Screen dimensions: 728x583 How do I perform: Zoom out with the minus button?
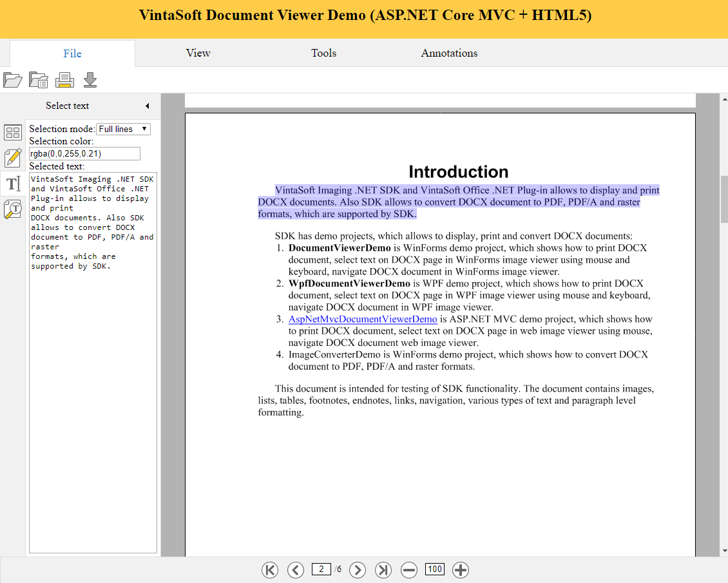[409, 569]
